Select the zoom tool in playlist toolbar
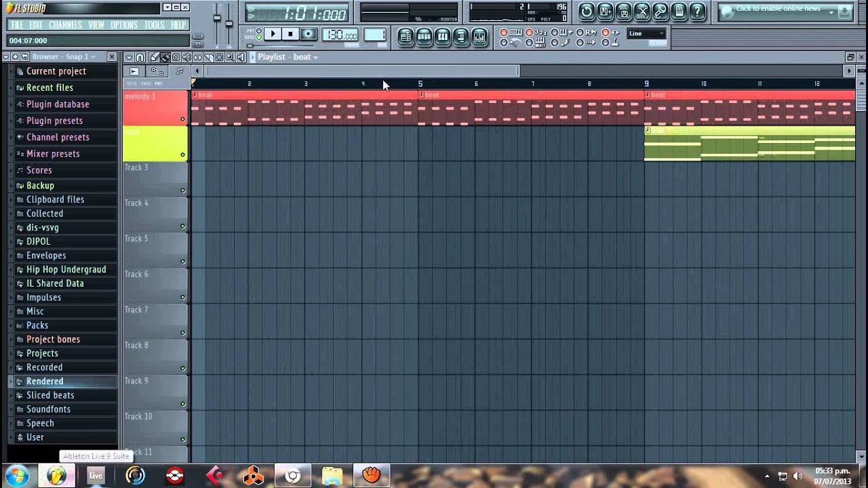 pos(231,57)
